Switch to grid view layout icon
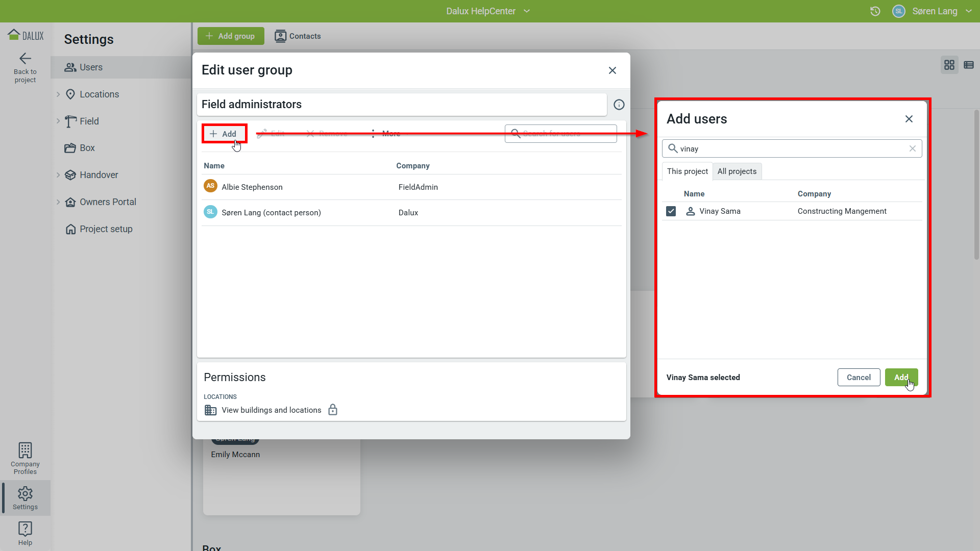980x551 pixels. (x=949, y=65)
